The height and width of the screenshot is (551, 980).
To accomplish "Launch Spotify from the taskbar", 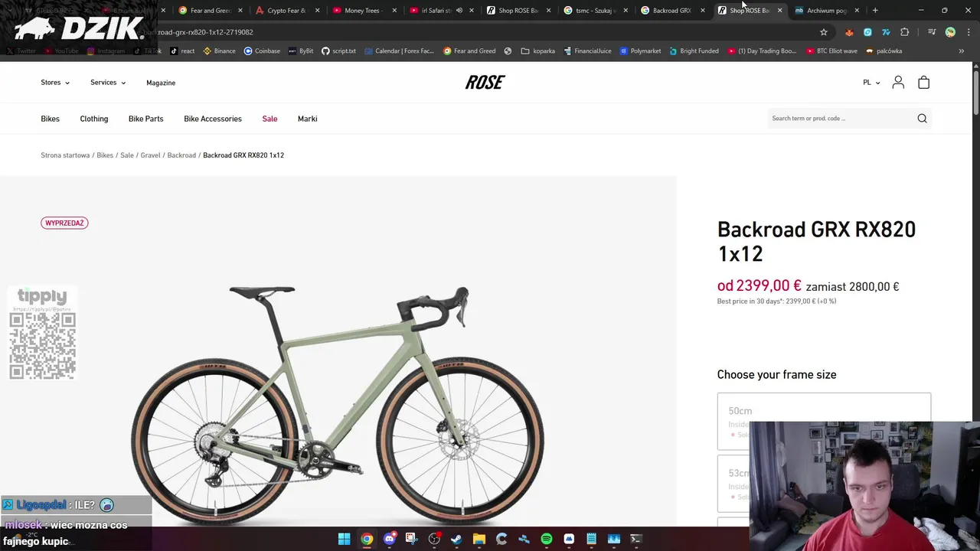I will coord(547,539).
